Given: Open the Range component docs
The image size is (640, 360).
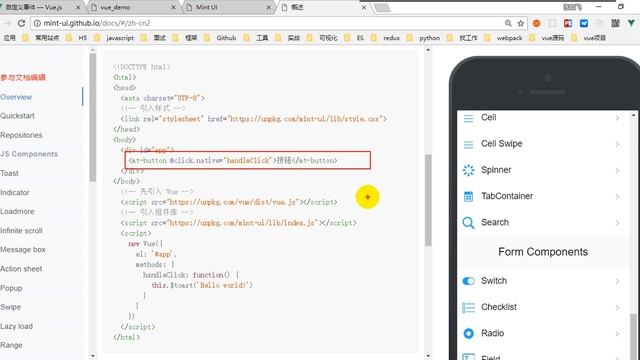Looking at the screenshot, I should pyautogui.click(x=11, y=345).
